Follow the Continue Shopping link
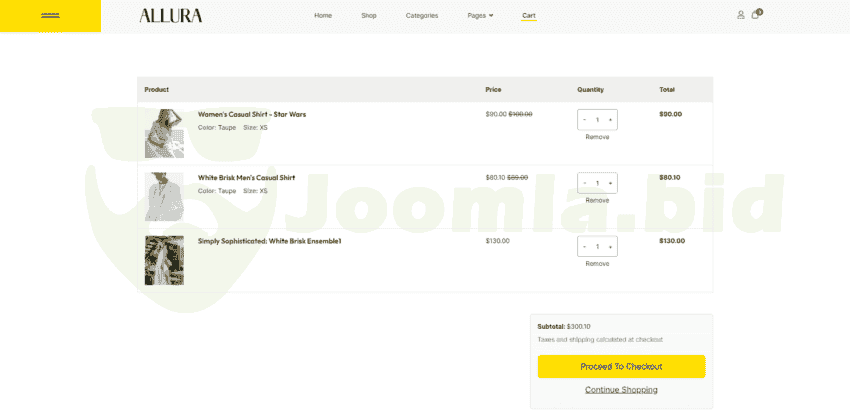The width and height of the screenshot is (850, 416). point(621,390)
